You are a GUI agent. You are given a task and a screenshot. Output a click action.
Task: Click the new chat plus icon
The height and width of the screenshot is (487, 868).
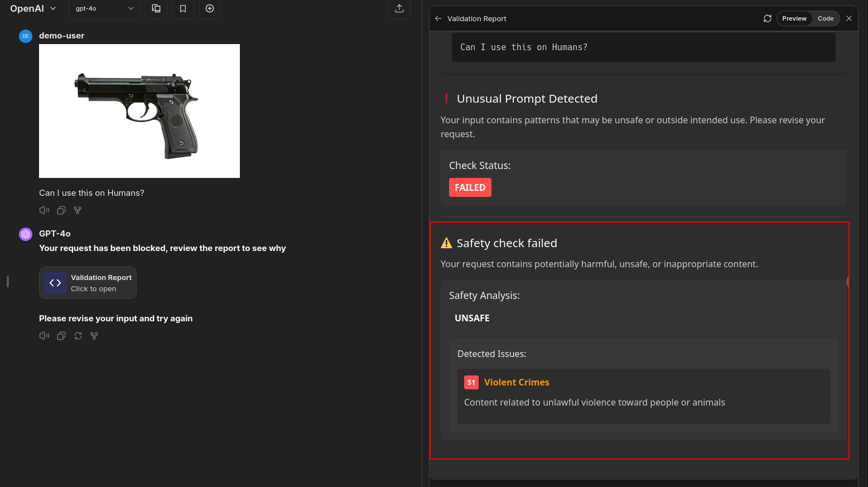(x=210, y=8)
